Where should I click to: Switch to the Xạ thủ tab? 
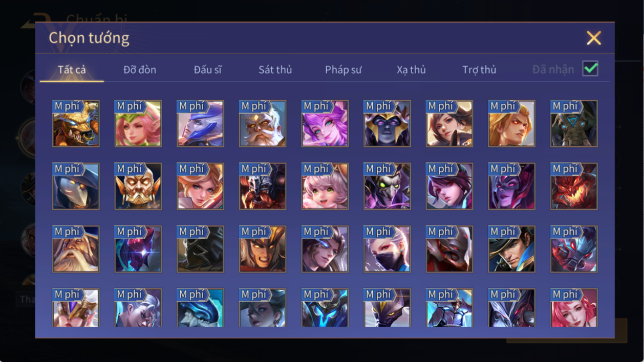(411, 70)
